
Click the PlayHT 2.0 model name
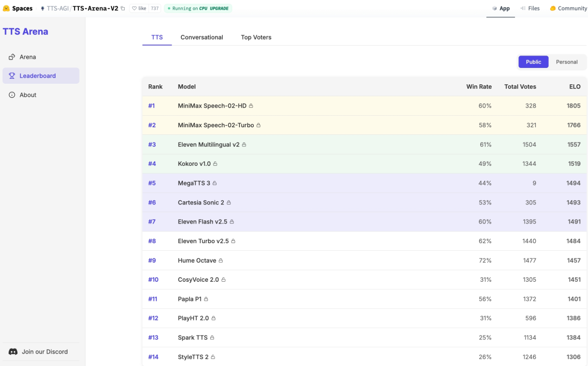[x=193, y=318]
